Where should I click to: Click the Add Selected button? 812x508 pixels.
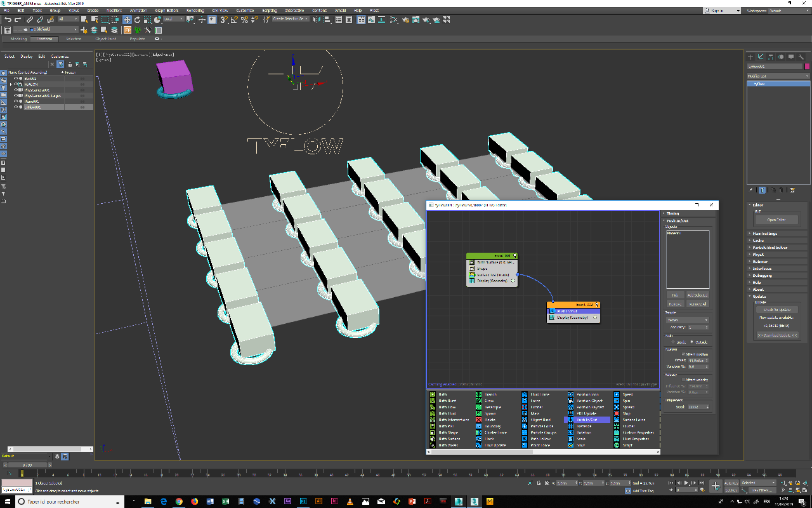click(x=698, y=295)
